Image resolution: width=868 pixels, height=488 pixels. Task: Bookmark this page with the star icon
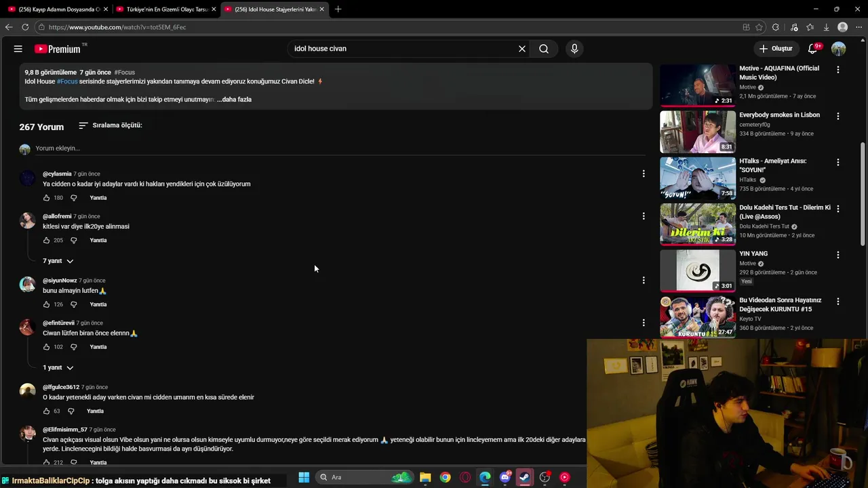759,27
